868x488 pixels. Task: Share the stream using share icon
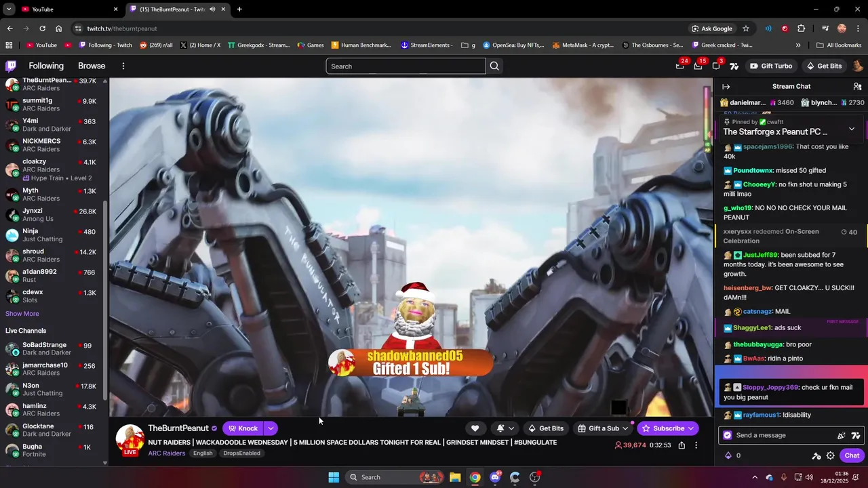[x=682, y=445]
